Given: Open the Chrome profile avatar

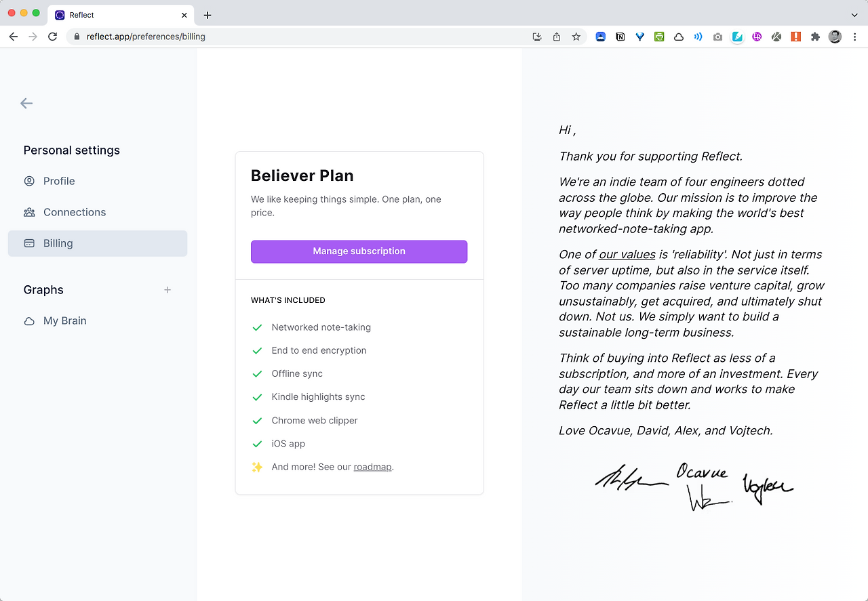Looking at the screenshot, I should pos(835,37).
